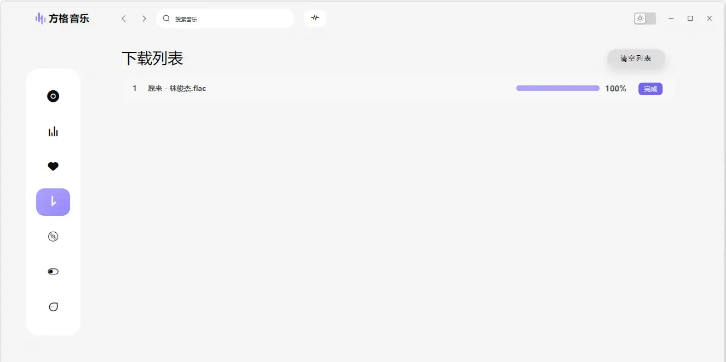Click the circular icon below the download tab

[53, 237]
